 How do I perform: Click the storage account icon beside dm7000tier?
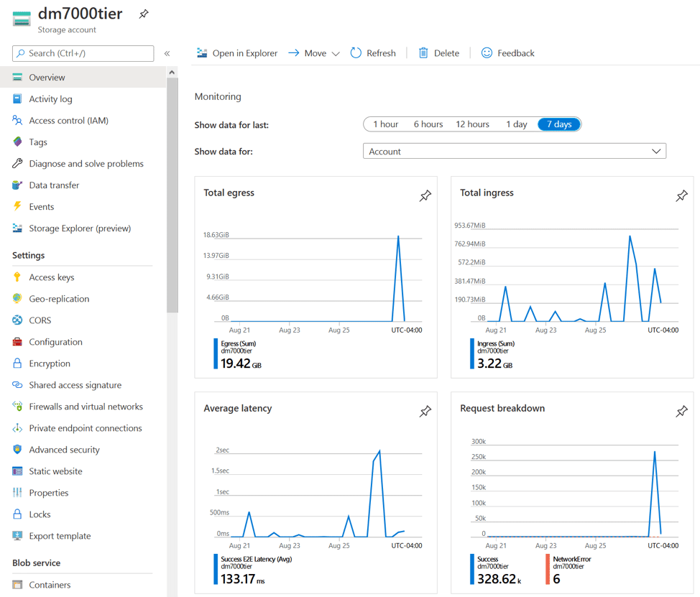22,19
